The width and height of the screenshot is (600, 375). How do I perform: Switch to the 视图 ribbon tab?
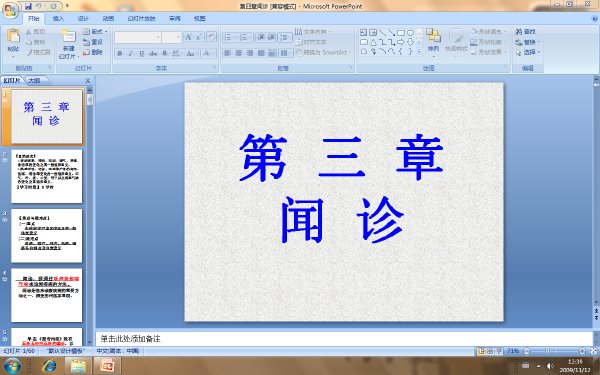[x=199, y=18]
